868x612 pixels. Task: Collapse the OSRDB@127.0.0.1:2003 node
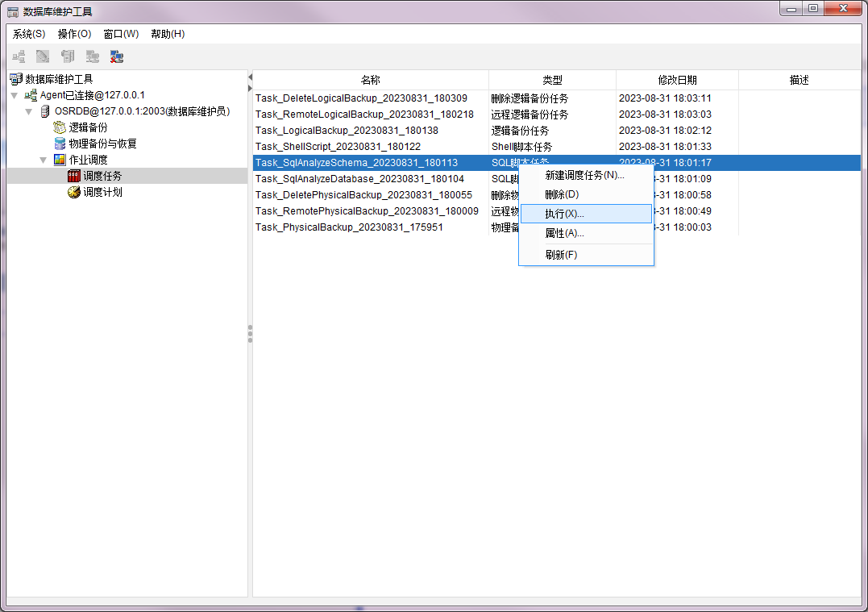29,111
